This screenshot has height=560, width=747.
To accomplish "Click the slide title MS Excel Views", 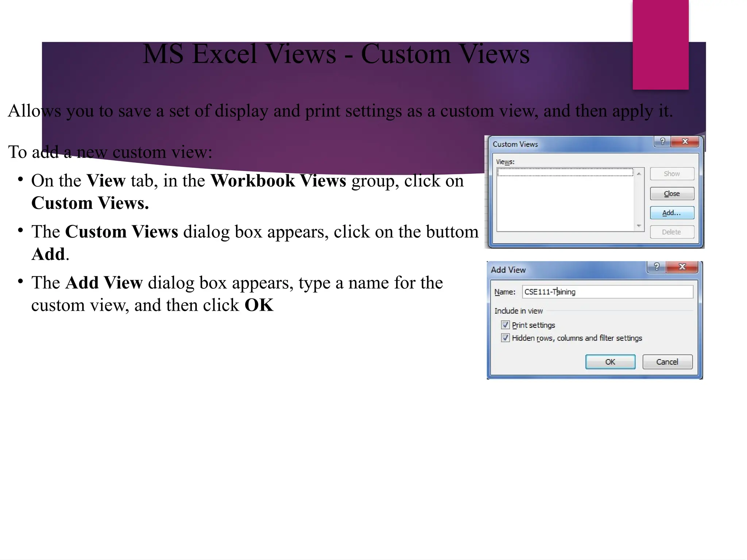I will tap(336, 54).
